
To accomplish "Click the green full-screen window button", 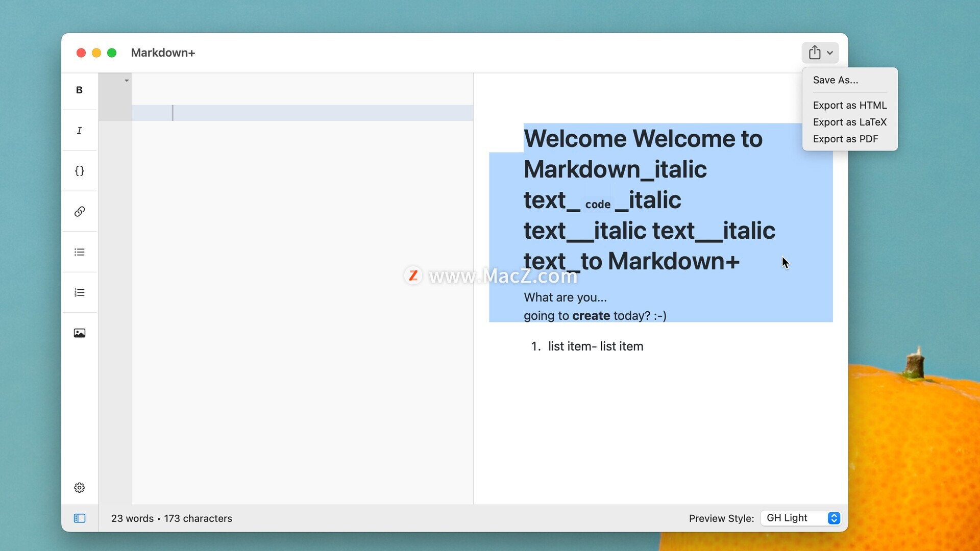I will (112, 53).
